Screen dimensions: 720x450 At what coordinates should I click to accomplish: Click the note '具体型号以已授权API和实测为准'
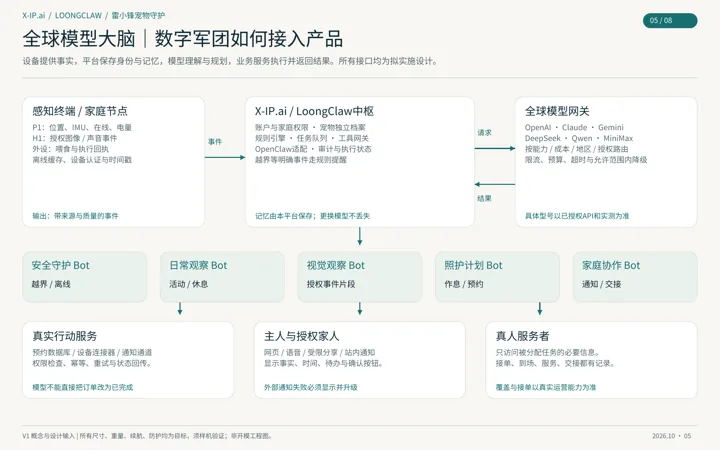click(577, 216)
